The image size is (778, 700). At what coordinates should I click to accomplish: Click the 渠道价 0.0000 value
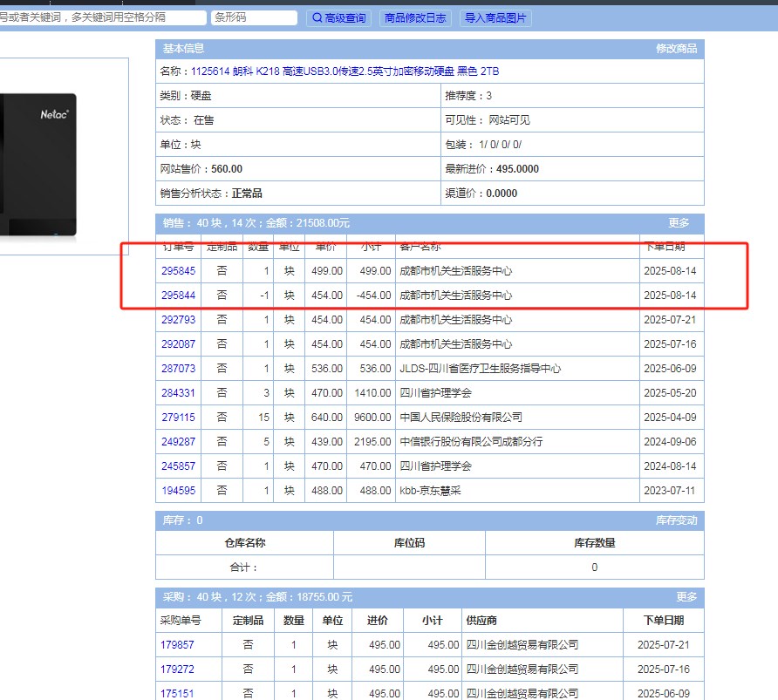502,194
